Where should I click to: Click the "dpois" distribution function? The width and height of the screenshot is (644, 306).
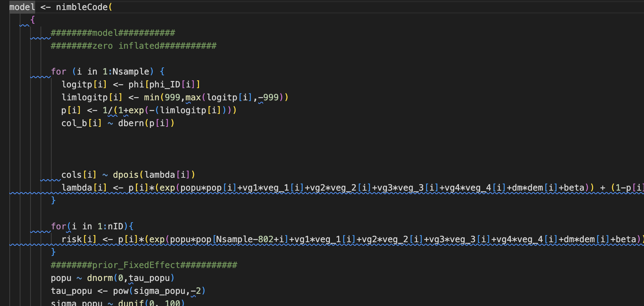[126, 175]
